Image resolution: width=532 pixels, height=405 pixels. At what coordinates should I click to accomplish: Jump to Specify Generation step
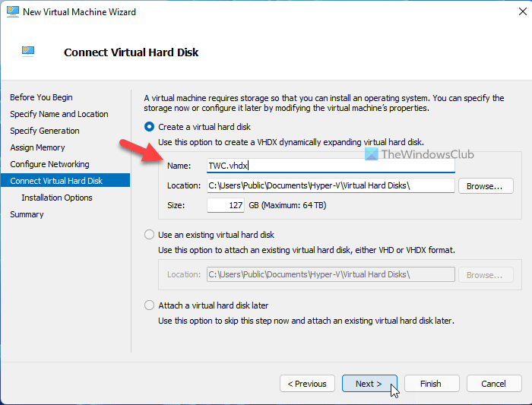click(45, 131)
